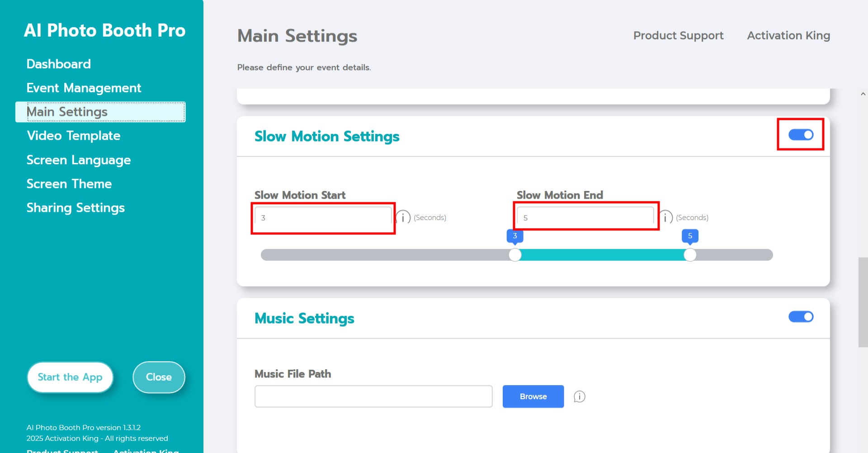Open Screen Theme page
The height and width of the screenshot is (453, 868).
click(x=69, y=184)
